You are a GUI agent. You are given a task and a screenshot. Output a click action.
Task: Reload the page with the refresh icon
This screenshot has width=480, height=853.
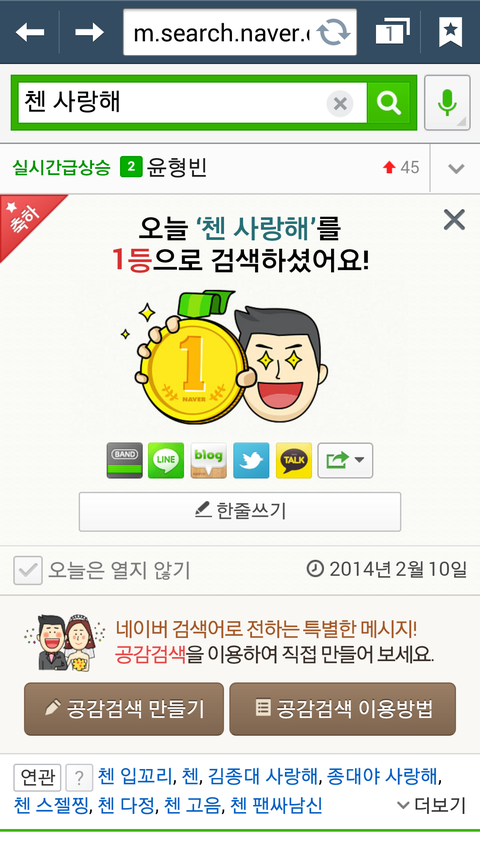click(333, 32)
